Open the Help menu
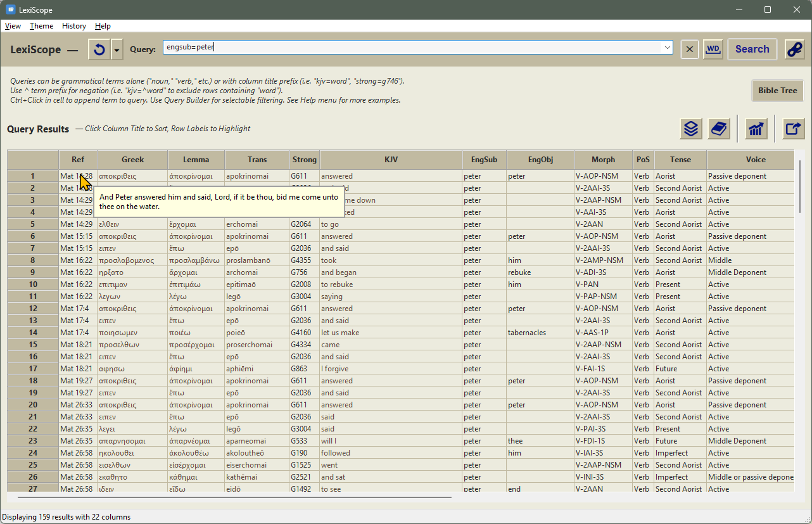This screenshot has width=812, height=524. [103, 26]
